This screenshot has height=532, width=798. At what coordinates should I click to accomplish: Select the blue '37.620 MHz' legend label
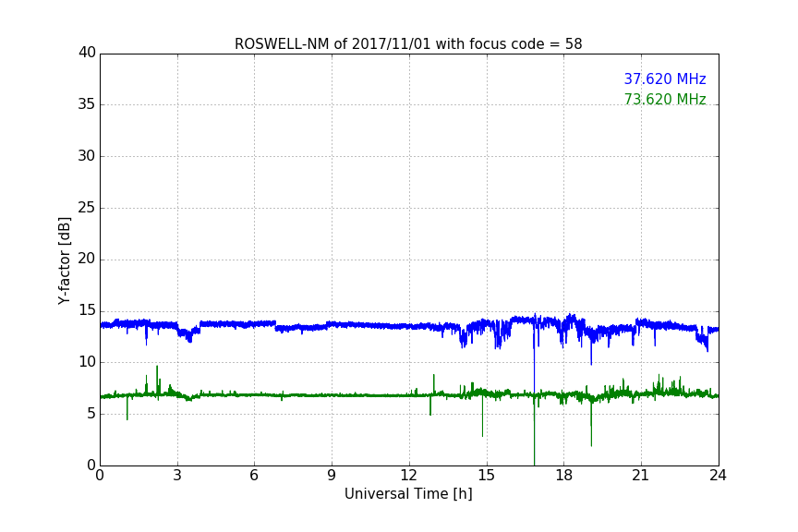665,79
